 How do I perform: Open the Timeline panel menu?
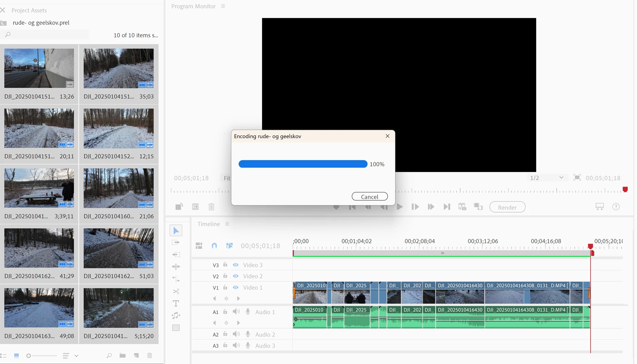[x=227, y=224]
